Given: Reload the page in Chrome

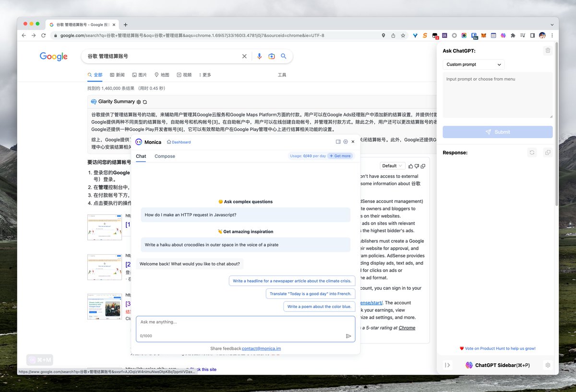Looking at the screenshot, I should [x=43, y=36].
